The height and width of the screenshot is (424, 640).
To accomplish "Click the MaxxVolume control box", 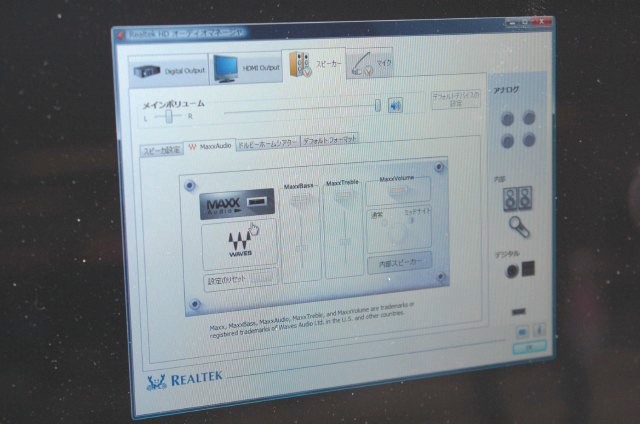I will (x=398, y=191).
